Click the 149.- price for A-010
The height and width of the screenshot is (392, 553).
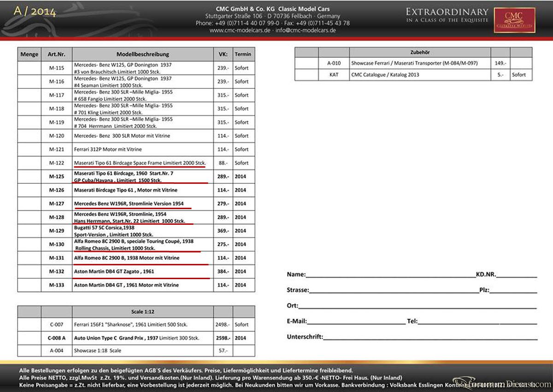tap(500, 63)
